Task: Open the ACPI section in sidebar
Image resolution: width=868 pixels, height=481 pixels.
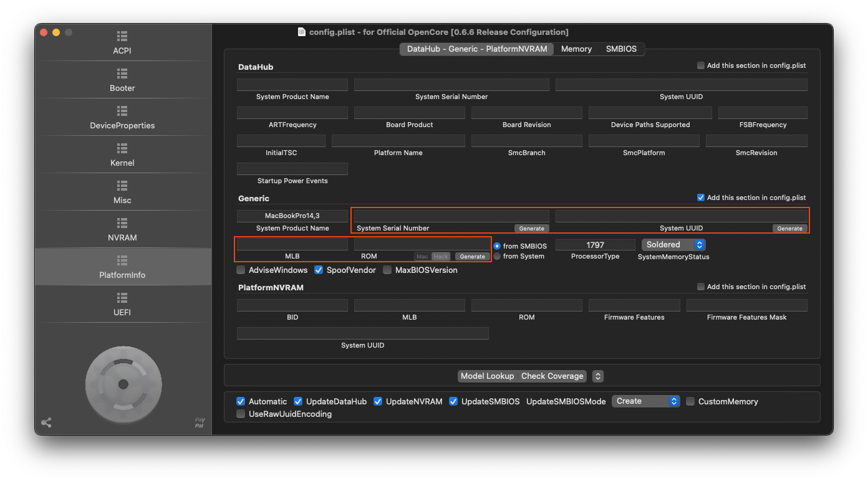Action: pyautogui.click(x=122, y=42)
